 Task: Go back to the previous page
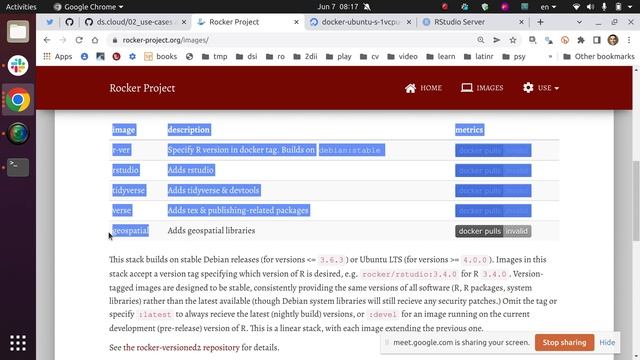(x=47, y=40)
